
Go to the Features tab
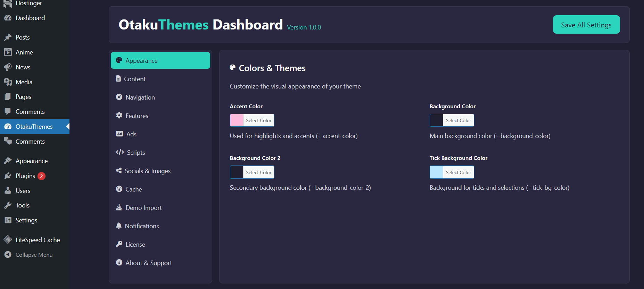point(160,116)
